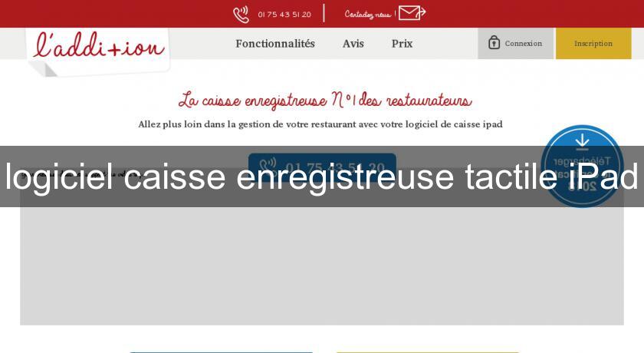This screenshot has height=353, width=644.
Task: Open the Fonctionnalités menu item
Action: (275, 44)
